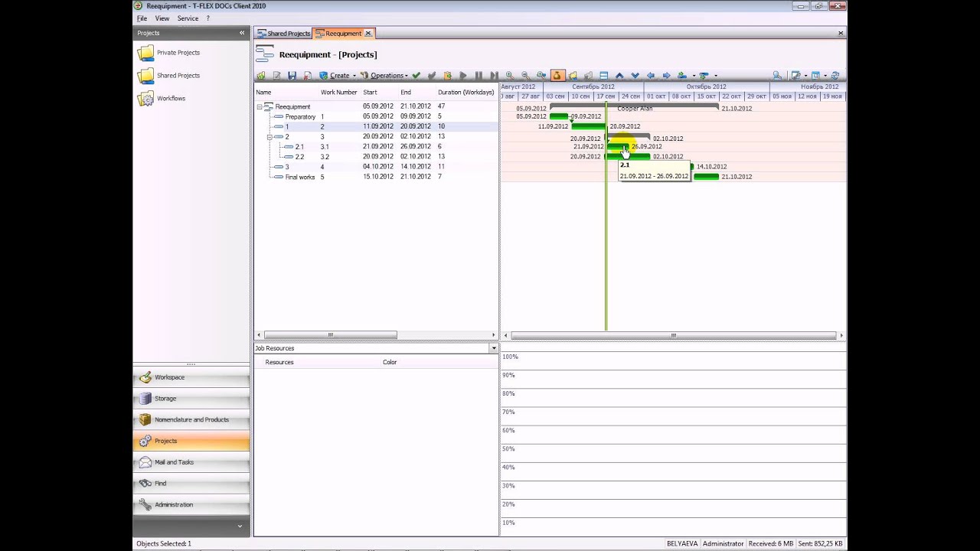Select task 2.1 in the tree

[x=299, y=147]
